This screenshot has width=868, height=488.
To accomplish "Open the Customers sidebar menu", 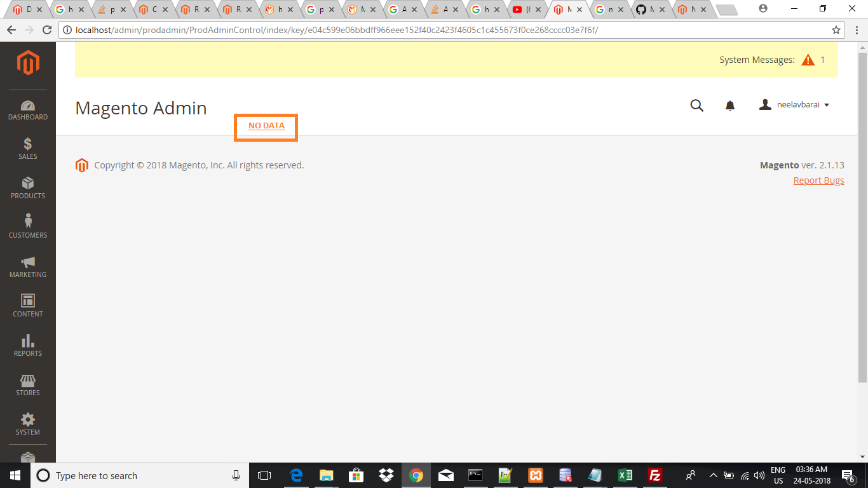I will pyautogui.click(x=28, y=227).
